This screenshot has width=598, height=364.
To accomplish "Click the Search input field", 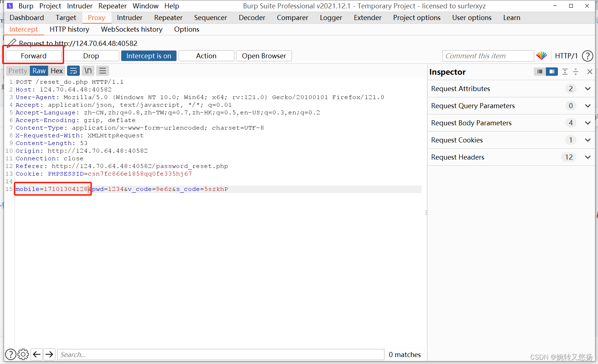I will pyautogui.click(x=221, y=355).
